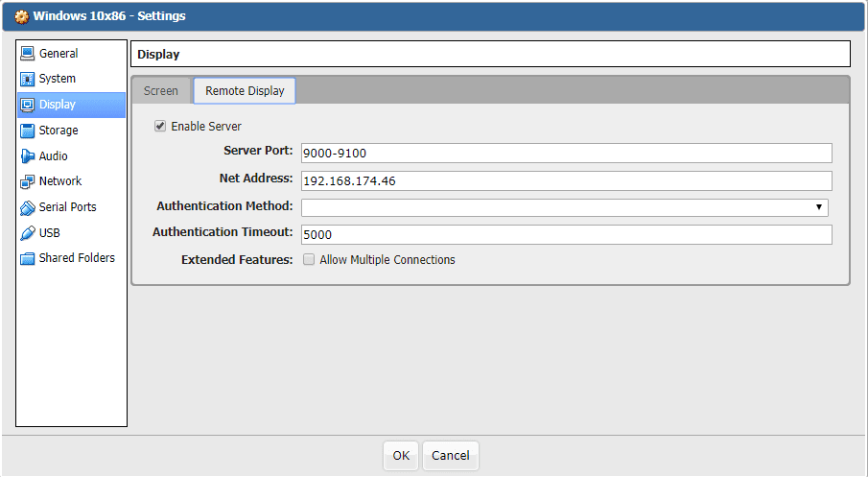
Task: Click the General monitor icon in sidebar
Action: coord(27,54)
